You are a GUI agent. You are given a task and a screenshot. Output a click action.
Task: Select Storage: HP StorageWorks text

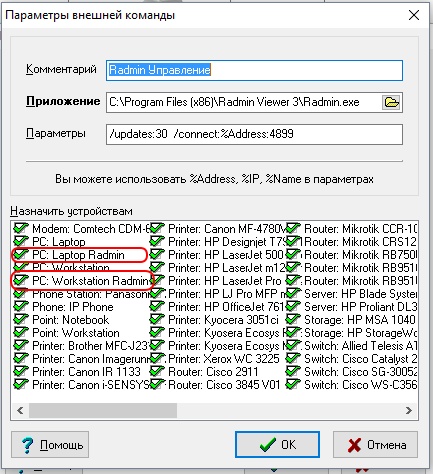(361, 333)
